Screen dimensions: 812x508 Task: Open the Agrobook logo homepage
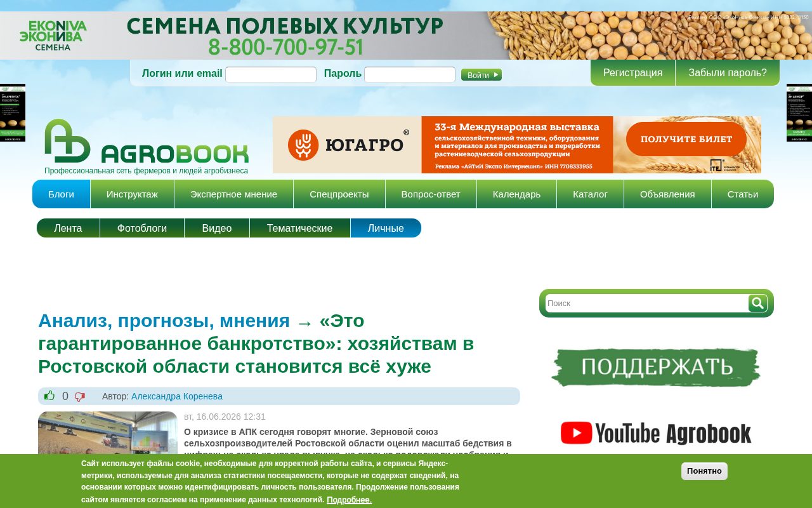(147, 141)
